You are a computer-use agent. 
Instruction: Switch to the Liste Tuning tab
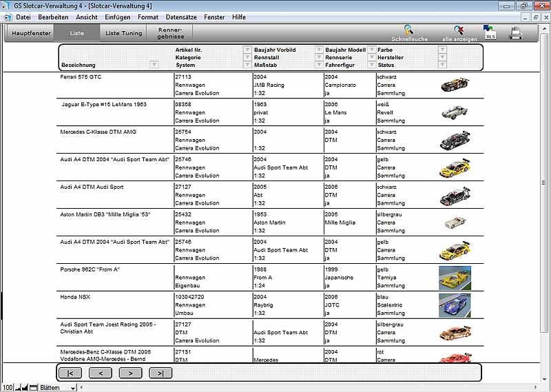click(123, 33)
